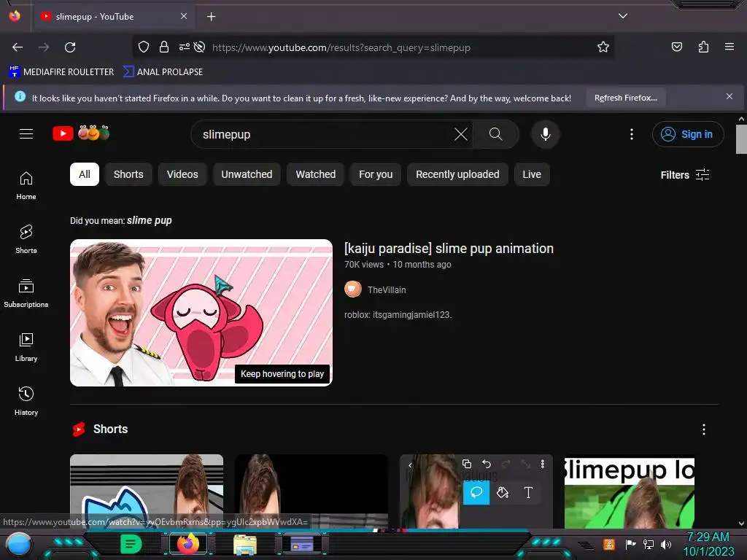The width and height of the screenshot is (747, 560).
Task: Select the Recently uploaded filter chip
Action: tap(457, 174)
